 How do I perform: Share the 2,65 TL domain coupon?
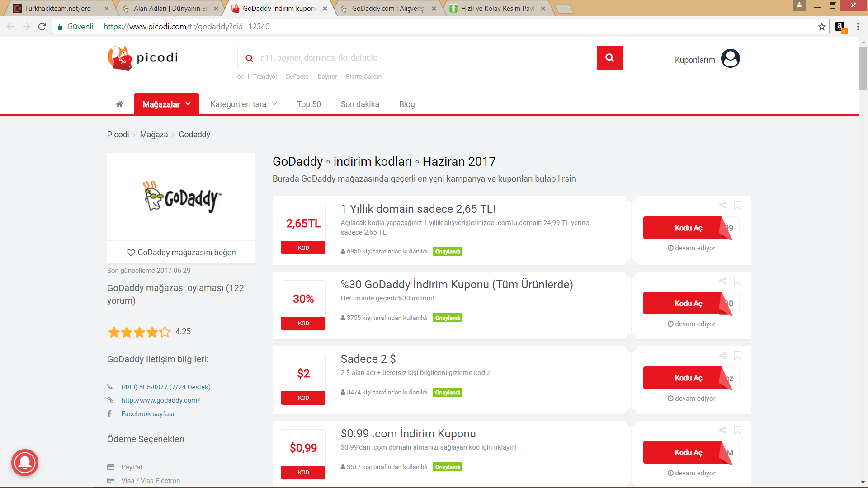(x=723, y=205)
